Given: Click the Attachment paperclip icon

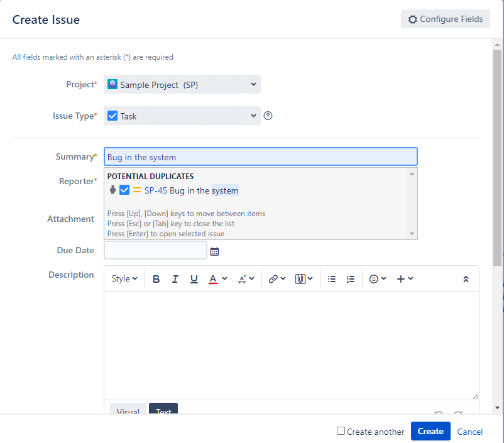Looking at the screenshot, I should click(x=300, y=279).
